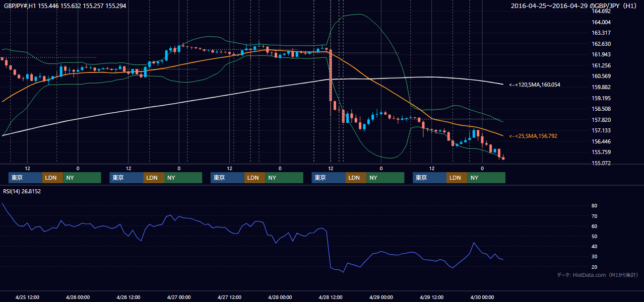Click price axis value 164.692
The image size is (644, 302).
[x=601, y=11]
